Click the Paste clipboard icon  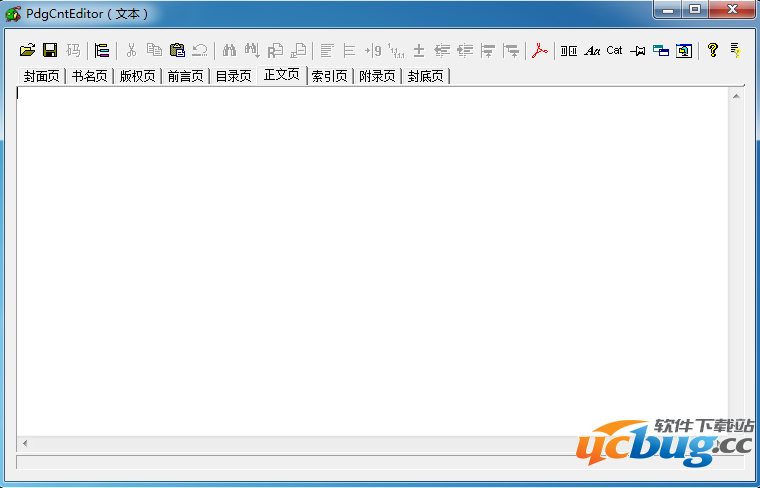[x=177, y=50]
